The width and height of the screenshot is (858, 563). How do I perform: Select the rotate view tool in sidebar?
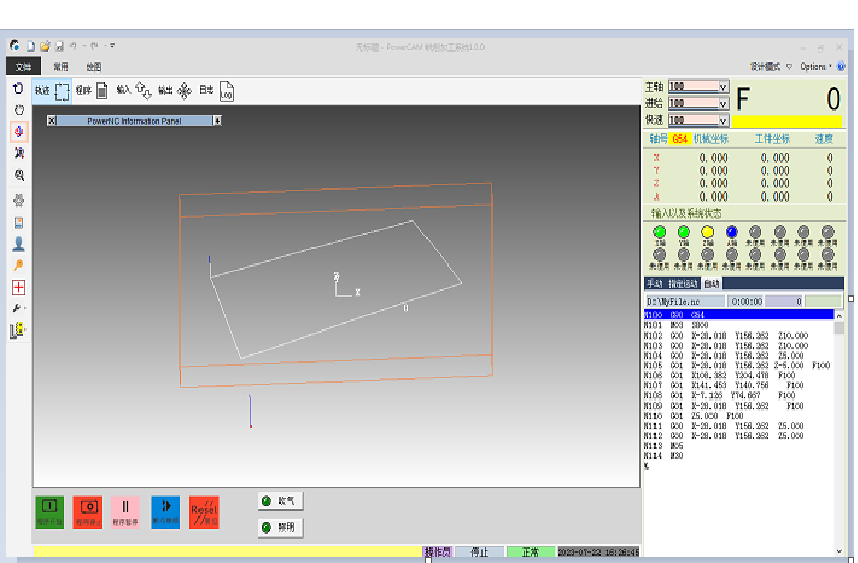[19, 88]
